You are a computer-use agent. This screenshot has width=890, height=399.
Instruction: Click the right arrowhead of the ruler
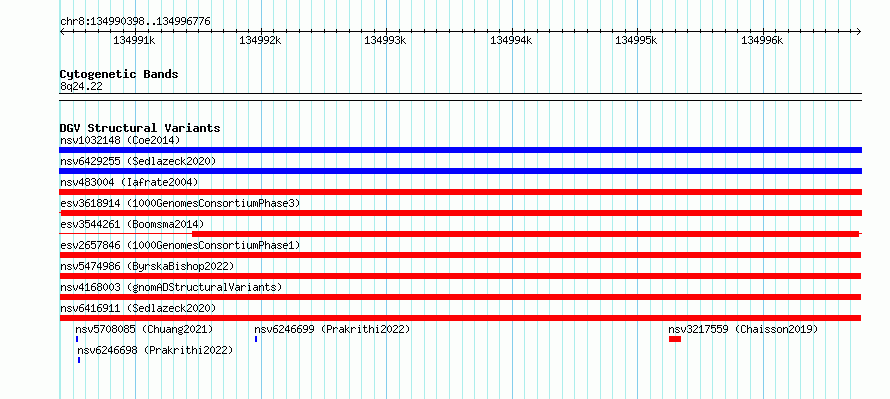(x=859, y=31)
